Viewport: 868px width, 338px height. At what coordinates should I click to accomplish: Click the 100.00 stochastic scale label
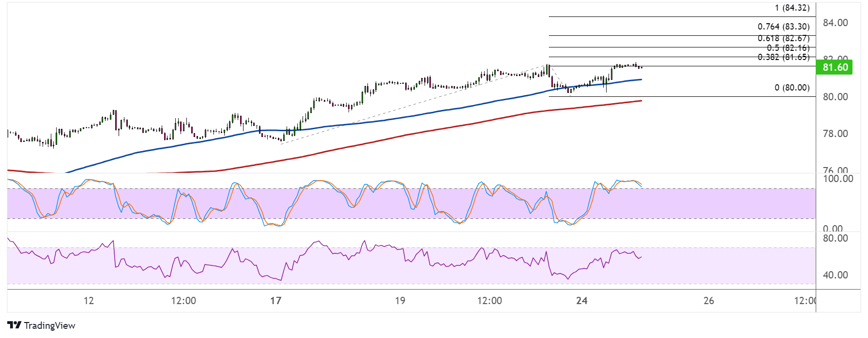click(x=838, y=179)
